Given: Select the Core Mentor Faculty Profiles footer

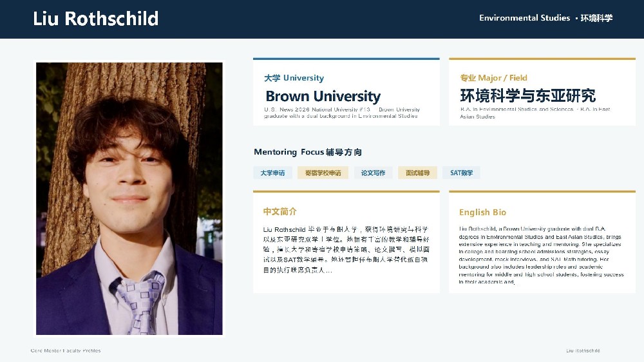Looking at the screenshot, I should tap(66, 350).
